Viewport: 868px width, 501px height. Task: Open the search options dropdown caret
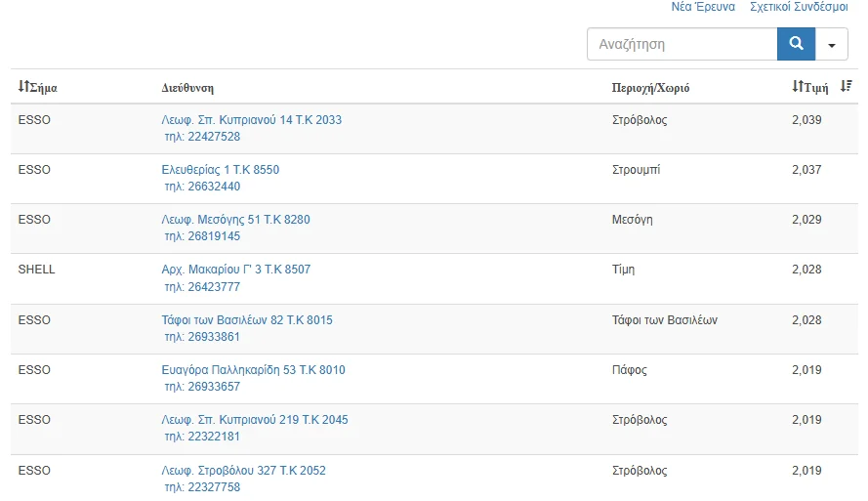click(832, 44)
